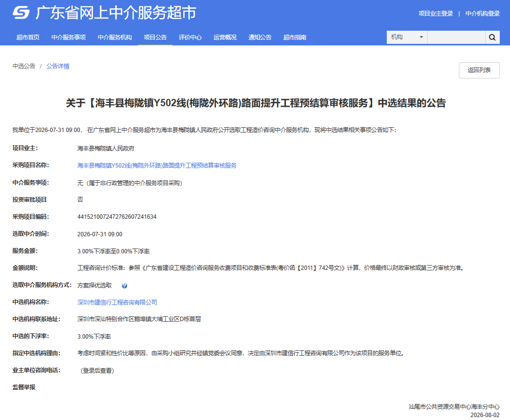Click the 返回列表 button
Image resolution: width=510 pixels, height=420 pixels.
click(x=479, y=70)
